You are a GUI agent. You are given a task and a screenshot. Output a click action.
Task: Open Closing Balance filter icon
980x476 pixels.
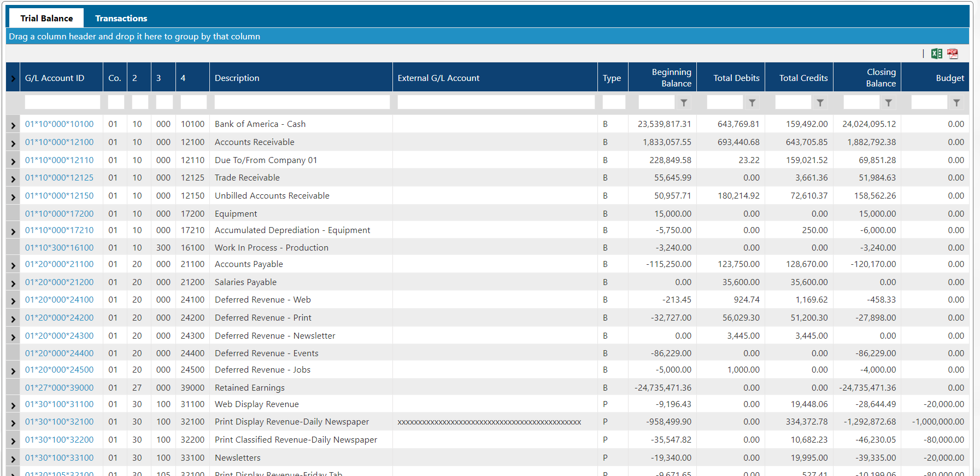[888, 103]
